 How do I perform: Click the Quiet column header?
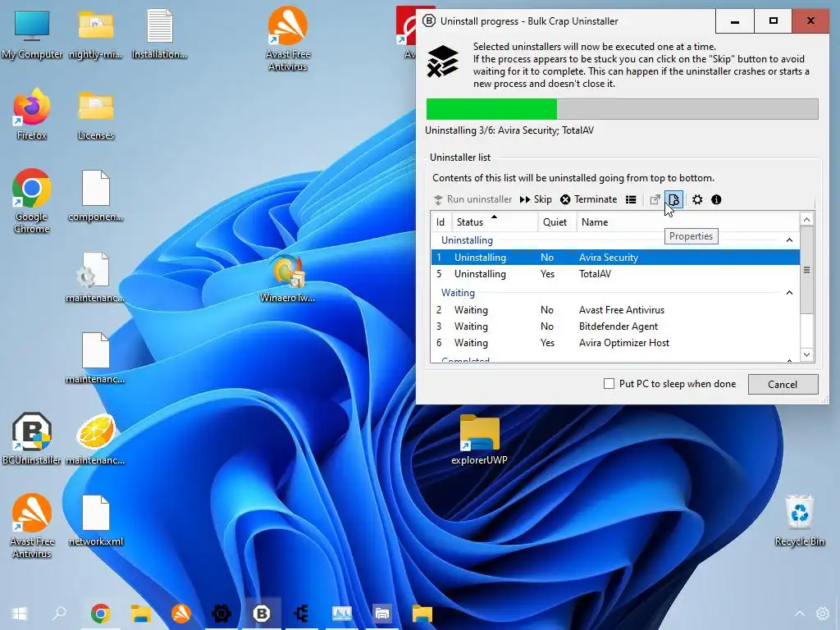pos(557,221)
